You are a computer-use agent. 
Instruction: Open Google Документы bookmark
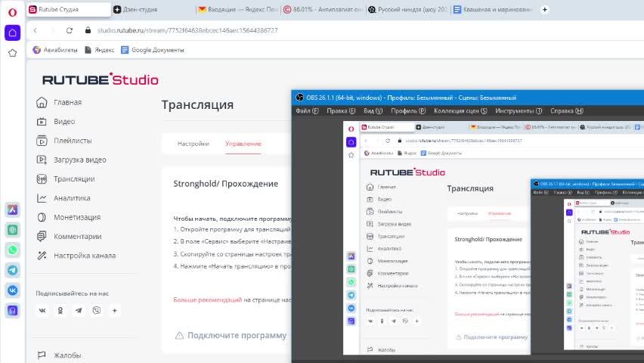[153, 50]
